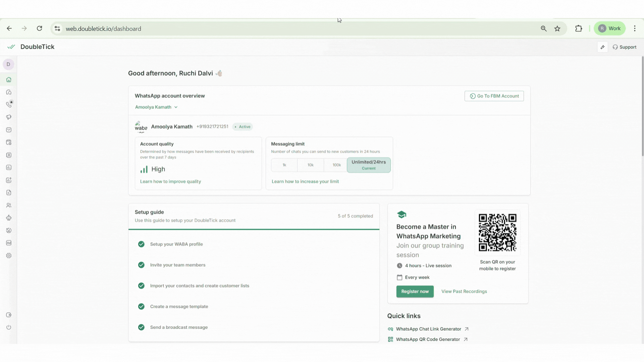Click the Send a broadcast message checkmark
The width and height of the screenshot is (644, 362).
[141, 327]
